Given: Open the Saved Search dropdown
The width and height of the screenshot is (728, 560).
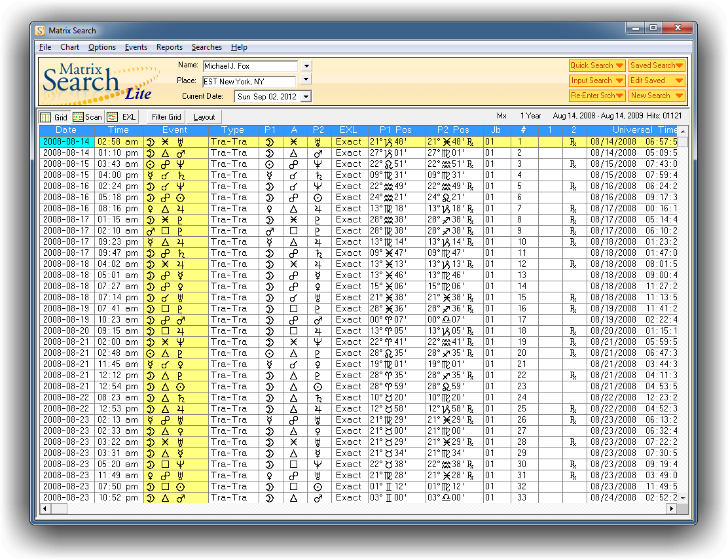Looking at the screenshot, I should [657, 65].
